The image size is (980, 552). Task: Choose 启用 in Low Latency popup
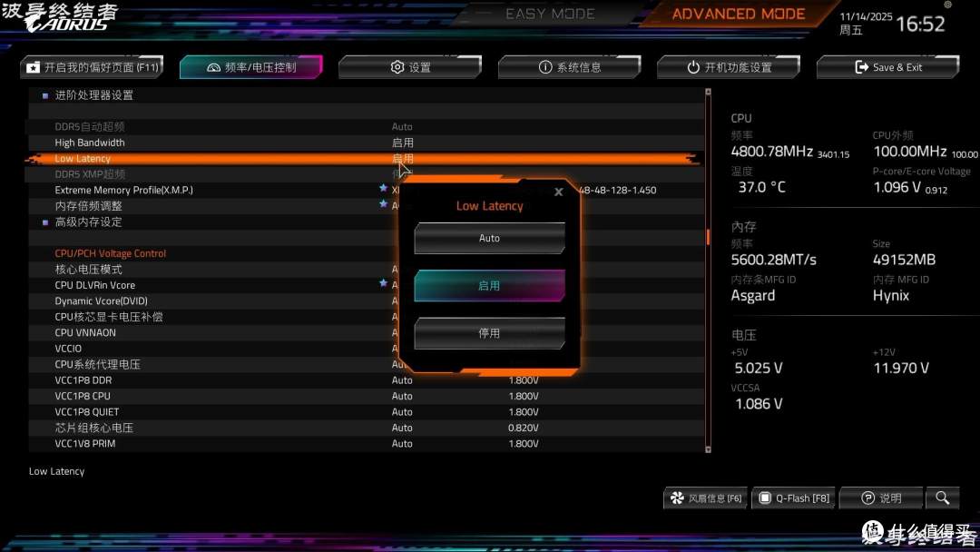tap(489, 286)
